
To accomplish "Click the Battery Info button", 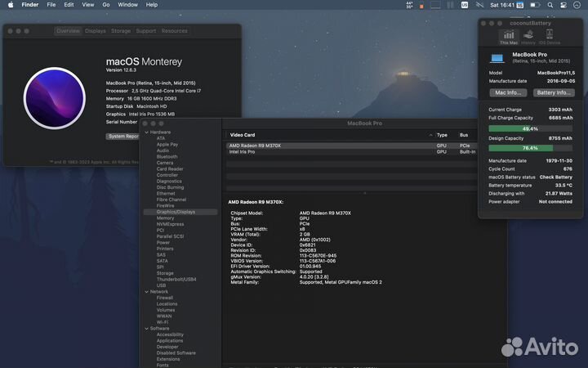I will click(x=554, y=92).
